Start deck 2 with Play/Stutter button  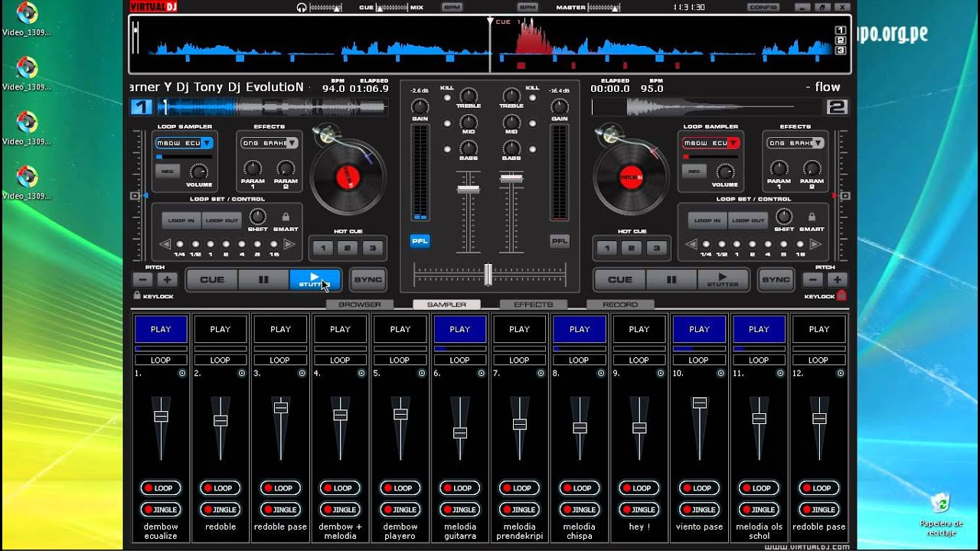pyautogui.click(x=723, y=280)
